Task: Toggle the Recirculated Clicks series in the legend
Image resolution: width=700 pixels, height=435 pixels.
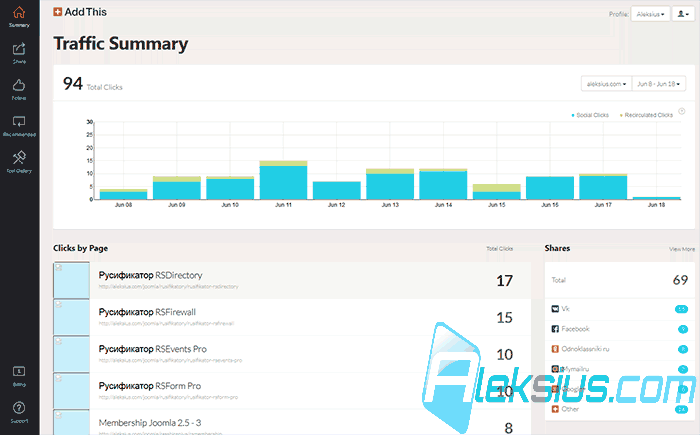Action: click(646, 115)
